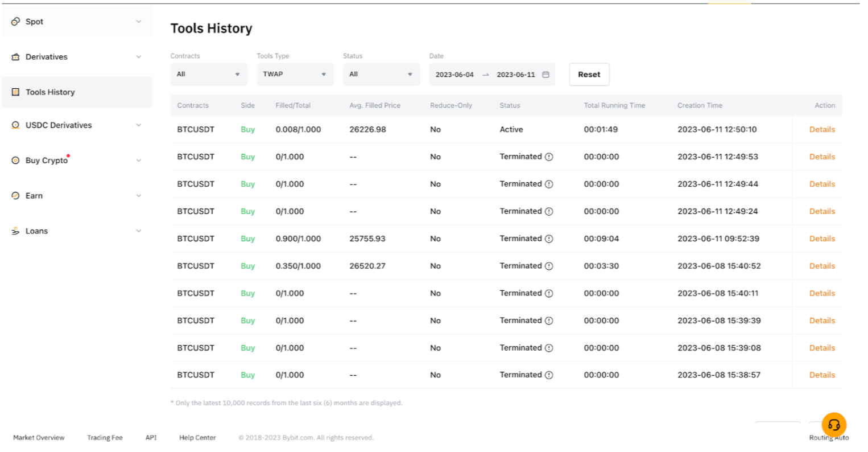Select Tools History in the sidebar
The height and width of the screenshot is (452, 868).
point(50,92)
